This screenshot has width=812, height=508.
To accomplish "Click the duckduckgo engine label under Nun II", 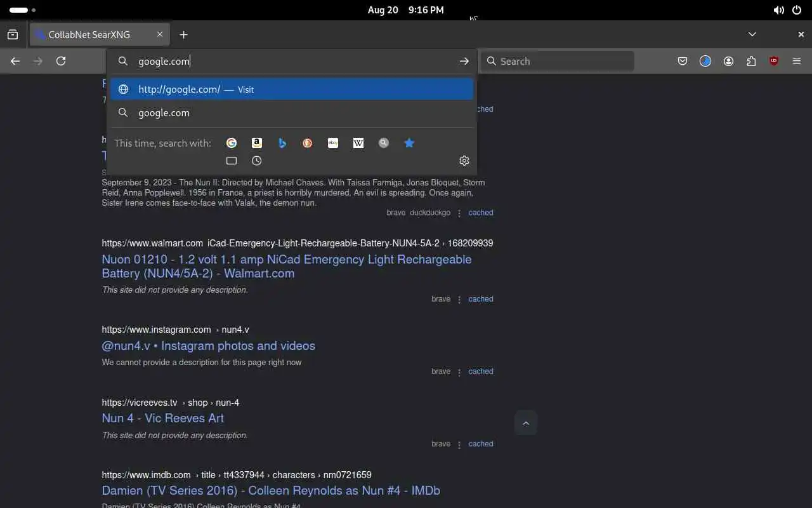I will click(430, 213).
